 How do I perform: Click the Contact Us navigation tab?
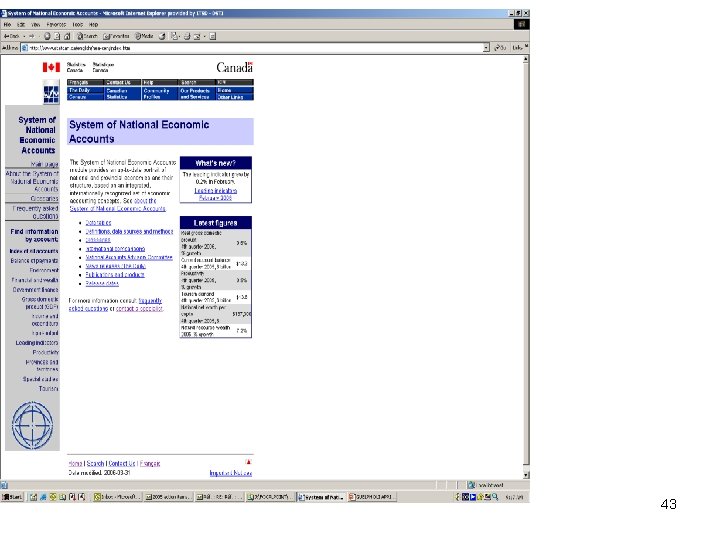[x=123, y=83]
